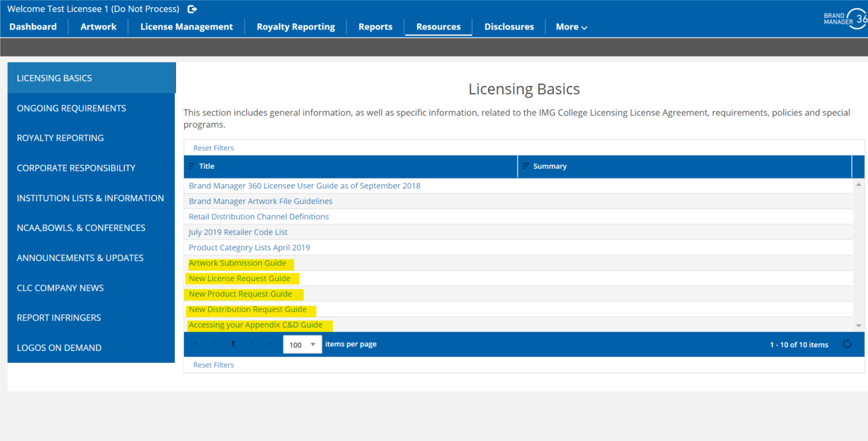Screen dimensions: 868x441
Task: Select page 1 in the pager
Action: [233, 344]
